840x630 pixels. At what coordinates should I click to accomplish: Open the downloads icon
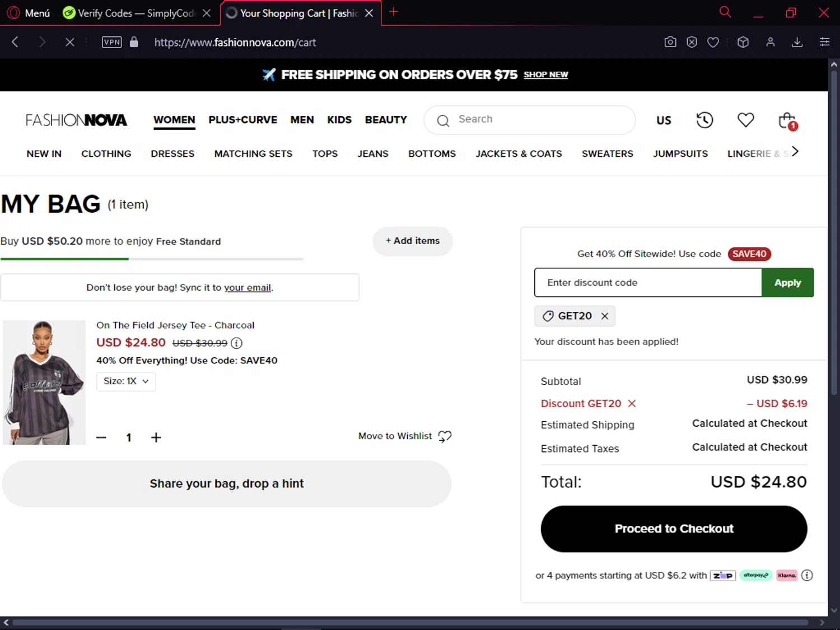[797, 42]
